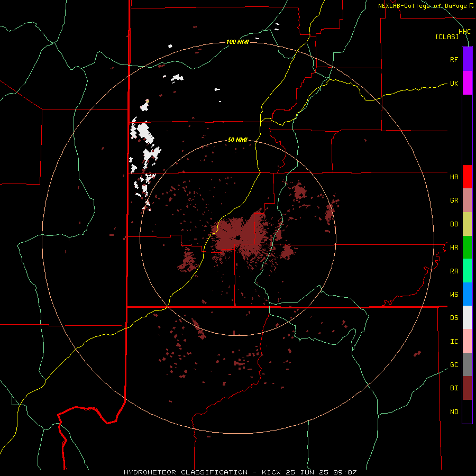Click the HHC product label

(464, 32)
